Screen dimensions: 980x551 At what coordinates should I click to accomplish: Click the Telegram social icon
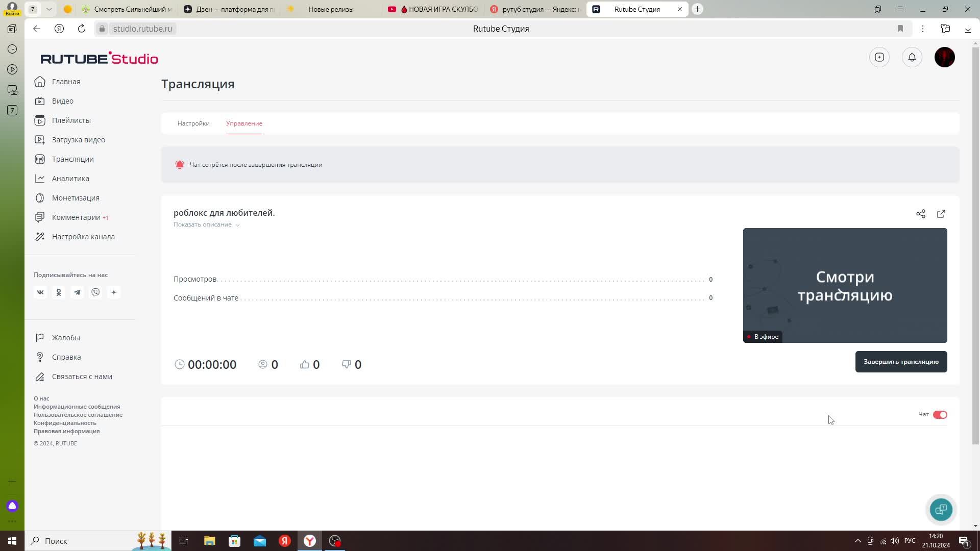coord(77,292)
